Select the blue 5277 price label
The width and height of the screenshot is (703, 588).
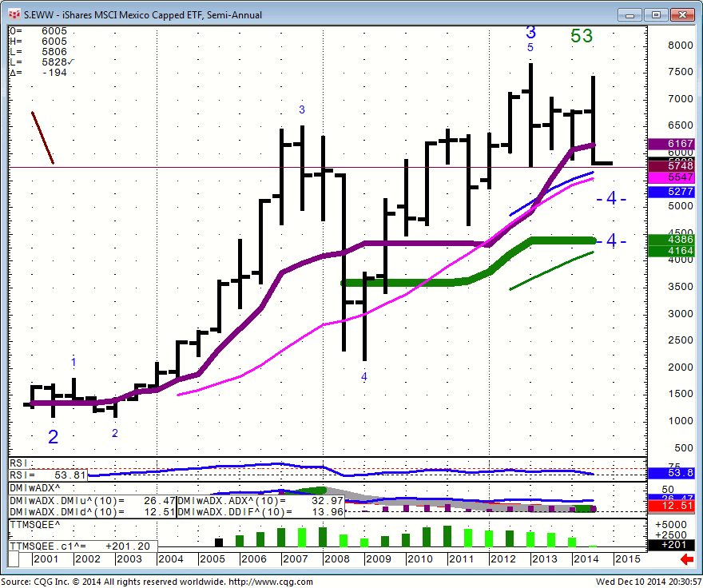pyautogui.click(x=672, y=192)
